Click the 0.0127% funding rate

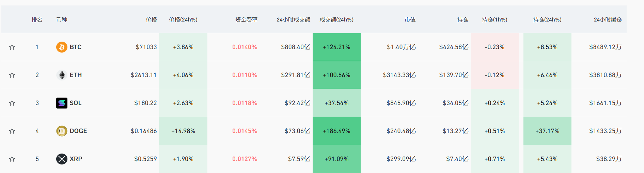tap(245, 159)
